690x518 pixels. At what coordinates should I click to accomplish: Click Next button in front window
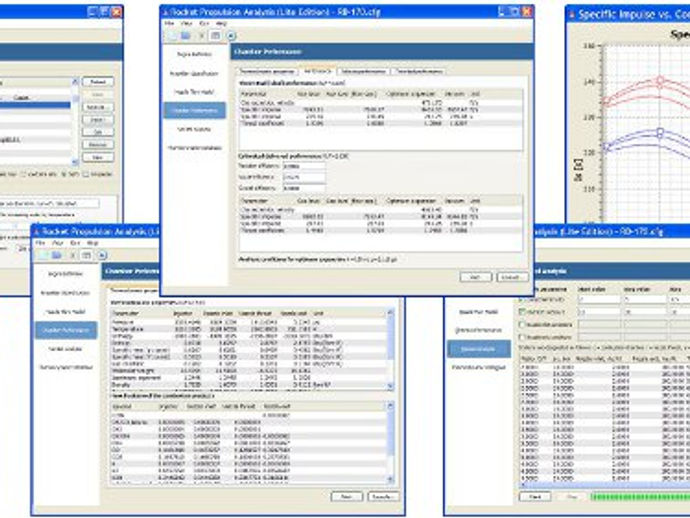(476, 277)
